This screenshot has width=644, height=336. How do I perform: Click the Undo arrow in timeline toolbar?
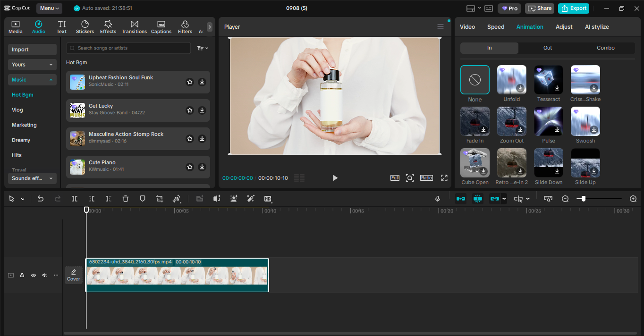pyautogui.click(x=41, y=199)
